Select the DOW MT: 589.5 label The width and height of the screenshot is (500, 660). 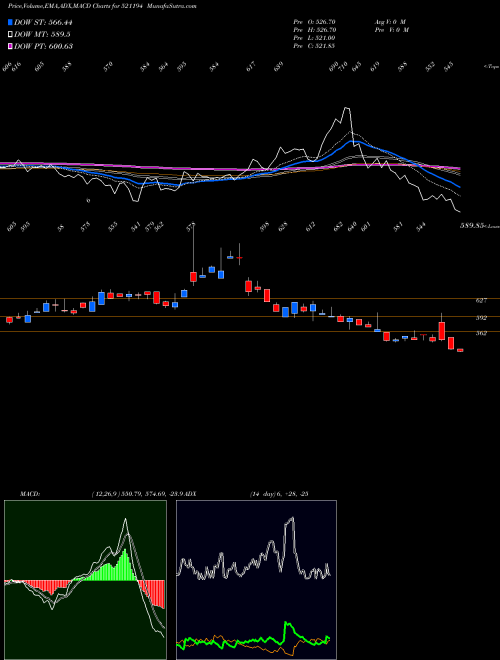coord(42,35)
